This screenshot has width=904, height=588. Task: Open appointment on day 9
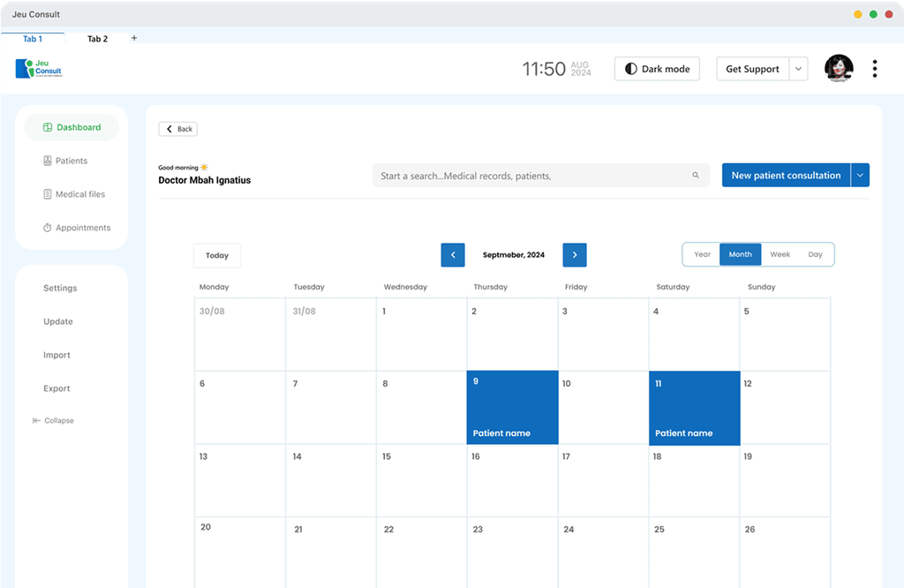click(x=513, y=408)
